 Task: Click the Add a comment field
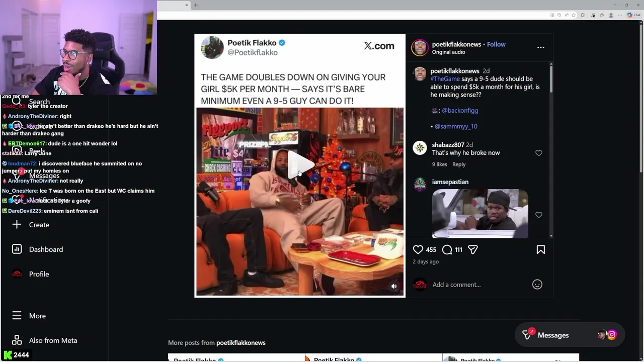[x=478, y=285]
